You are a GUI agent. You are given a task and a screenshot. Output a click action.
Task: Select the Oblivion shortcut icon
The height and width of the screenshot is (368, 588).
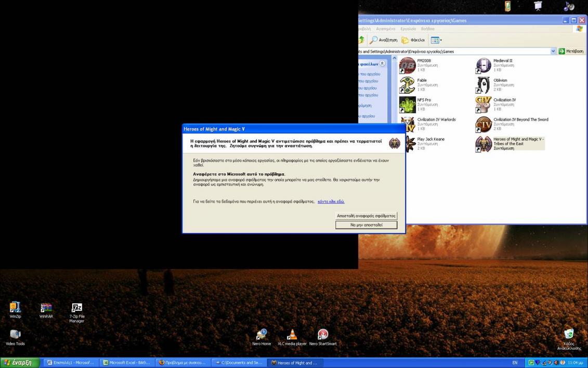click(x=484, y=85)
